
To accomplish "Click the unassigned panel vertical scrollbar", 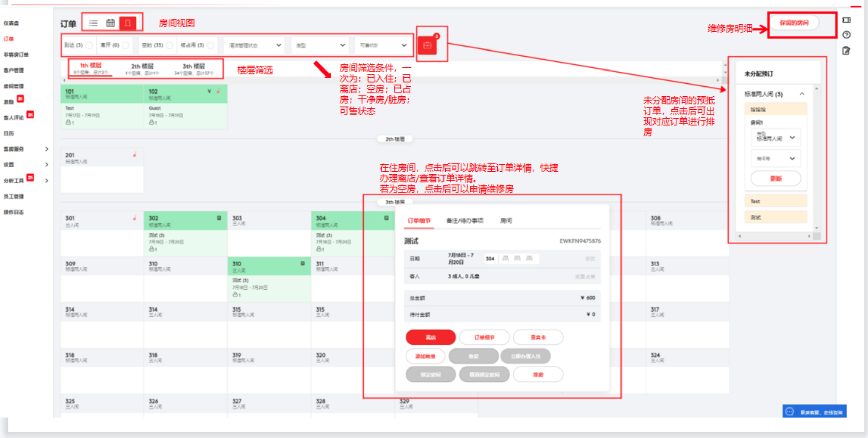I will [x=817, y=158].
